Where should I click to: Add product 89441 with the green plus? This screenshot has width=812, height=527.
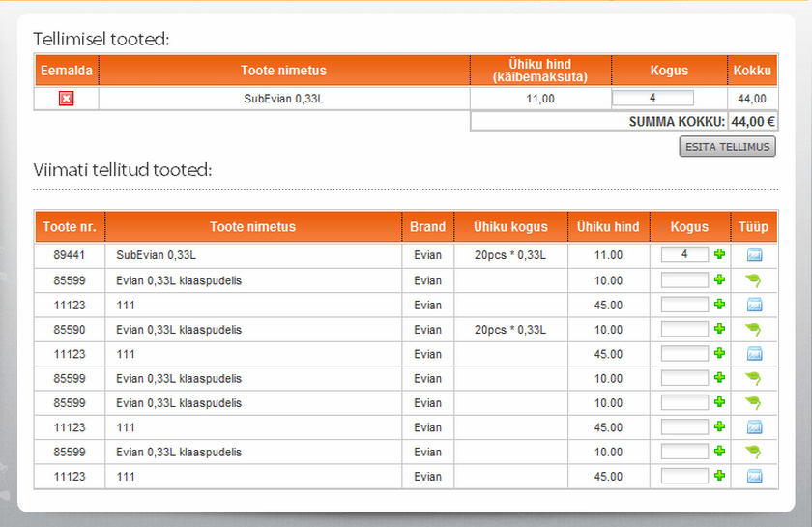tap(719, 254)
